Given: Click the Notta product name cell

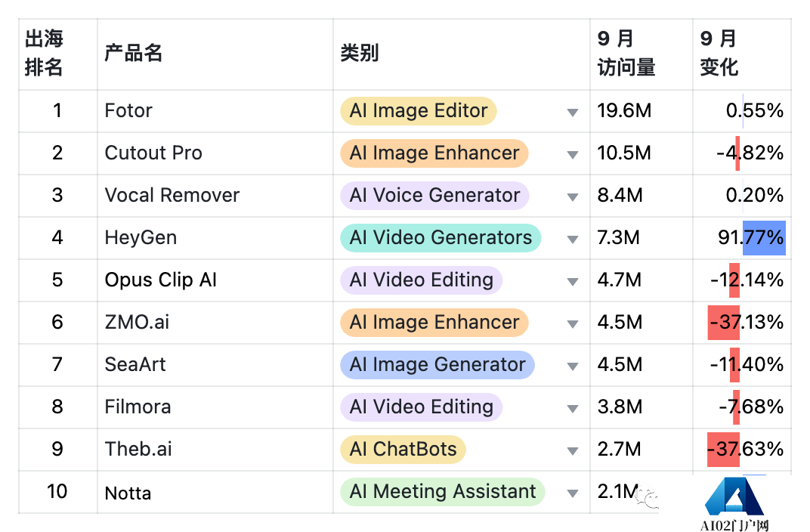Looking at the screenshot, I should (x=215, y=492).
